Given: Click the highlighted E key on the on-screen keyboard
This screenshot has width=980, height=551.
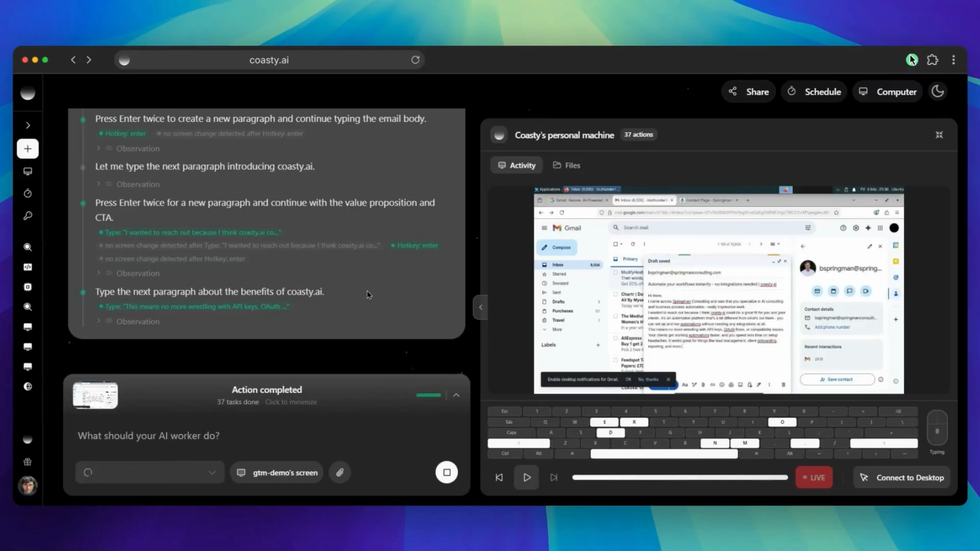Looking at the screenshot, I should pyautogui.click(x=604, y=422).
